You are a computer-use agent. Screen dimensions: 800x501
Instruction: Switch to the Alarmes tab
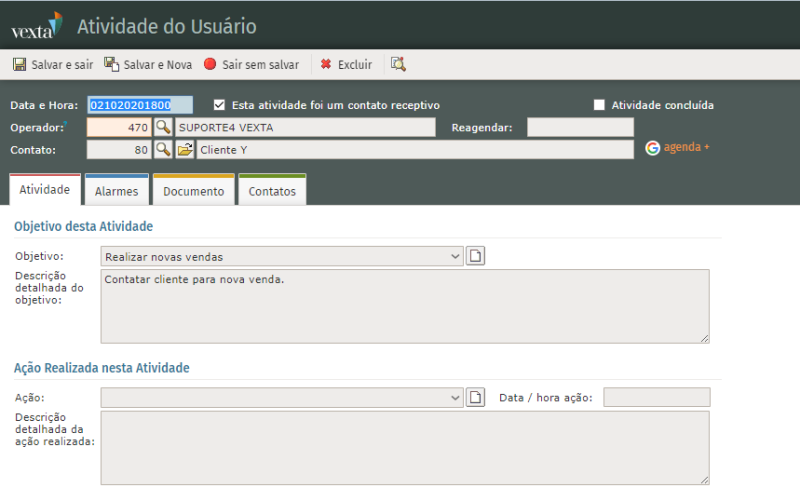(116, 191)
